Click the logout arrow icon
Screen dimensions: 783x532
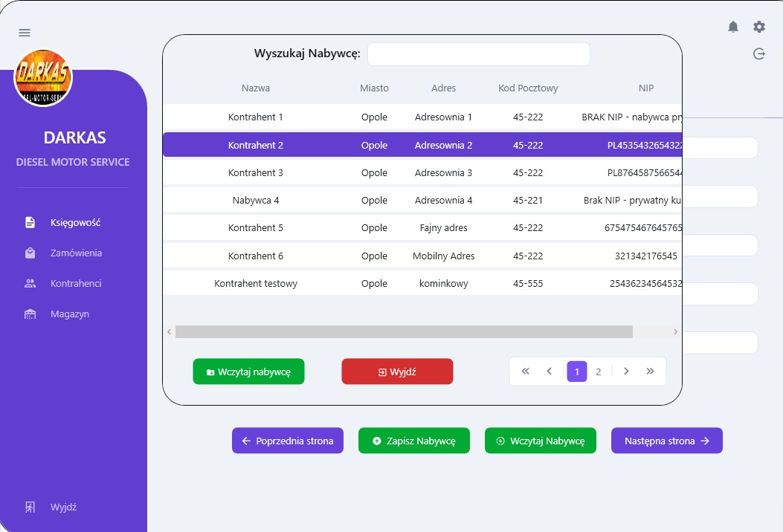[x=759, y=53]
